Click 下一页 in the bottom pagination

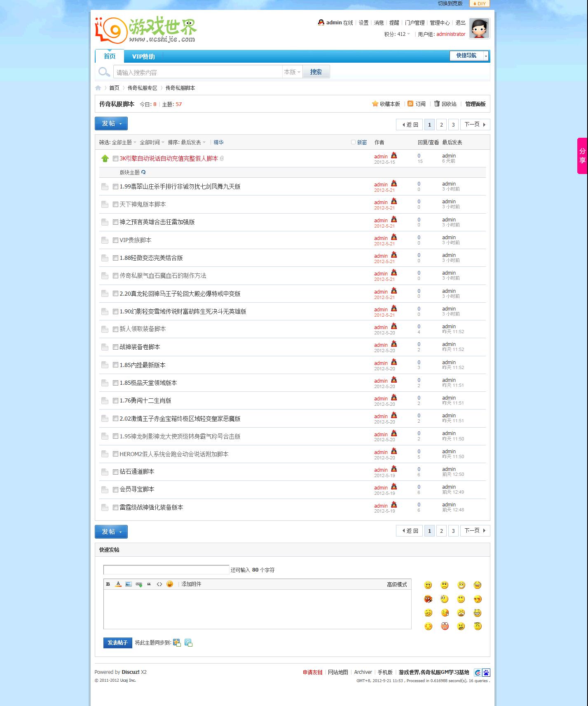pos(475,531)
